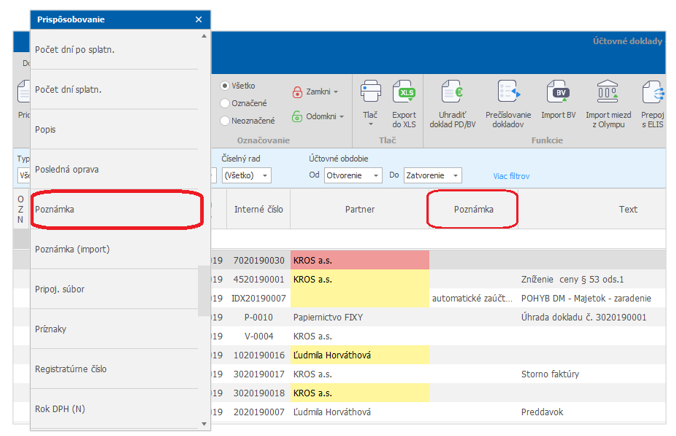Select the Všetko radio option
Screen dimensions: 676x436
pos(238,86)
